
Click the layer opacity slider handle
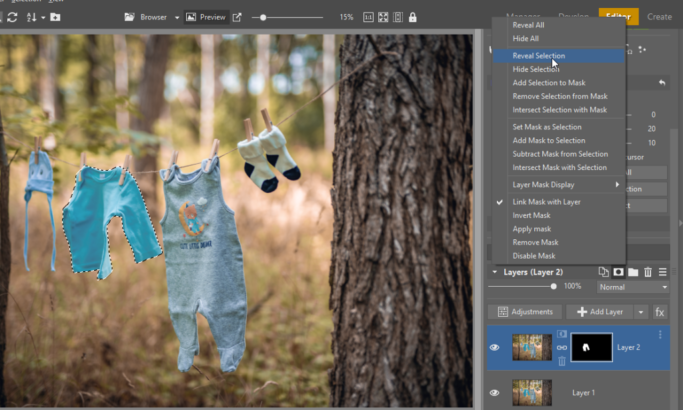pos(553,286)
